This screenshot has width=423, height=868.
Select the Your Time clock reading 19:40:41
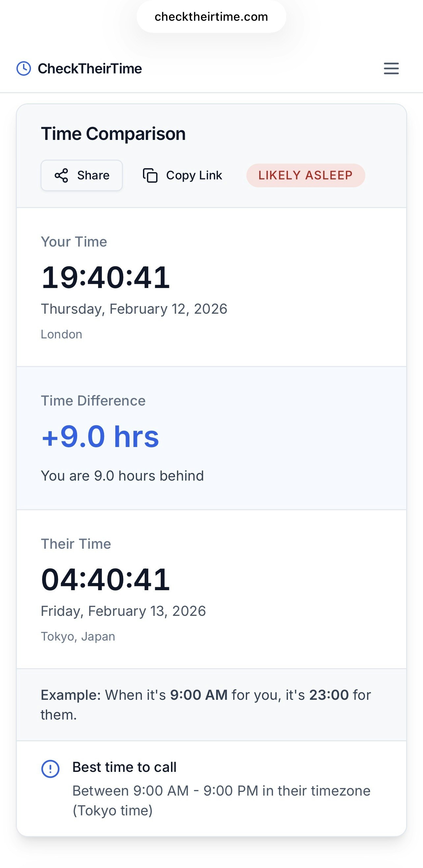(106, 277)
